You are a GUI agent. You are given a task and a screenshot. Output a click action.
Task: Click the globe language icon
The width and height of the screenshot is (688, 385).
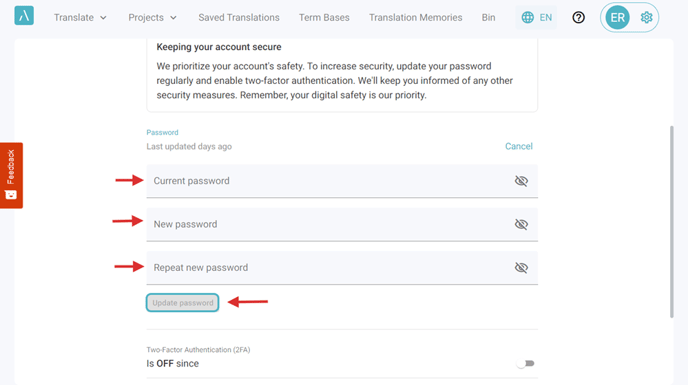coord(527,18)
